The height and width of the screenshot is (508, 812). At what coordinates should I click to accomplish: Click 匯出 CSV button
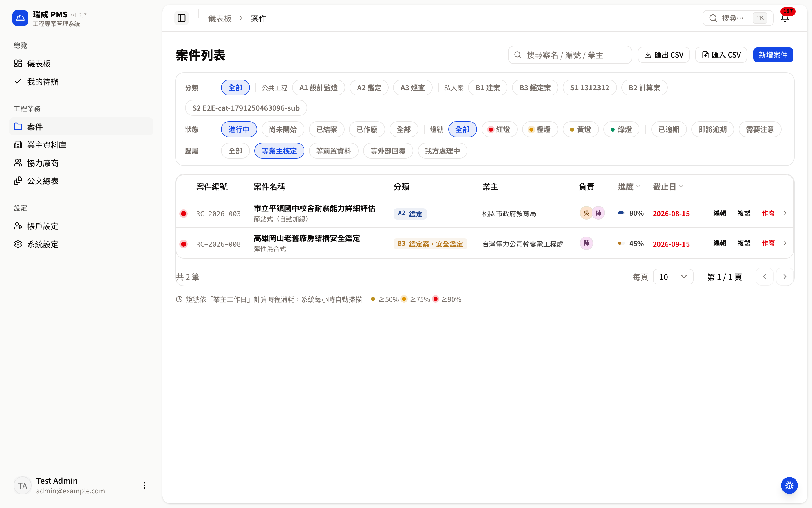(x=664, y=55)
